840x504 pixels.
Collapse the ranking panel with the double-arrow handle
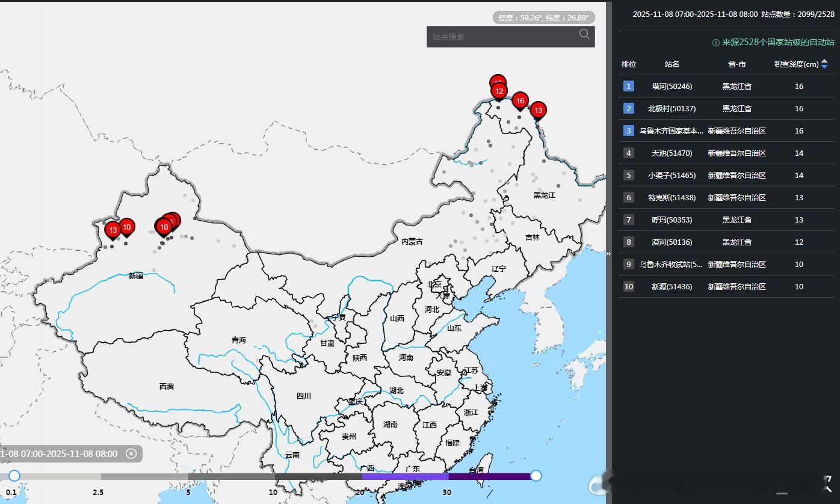608,253
